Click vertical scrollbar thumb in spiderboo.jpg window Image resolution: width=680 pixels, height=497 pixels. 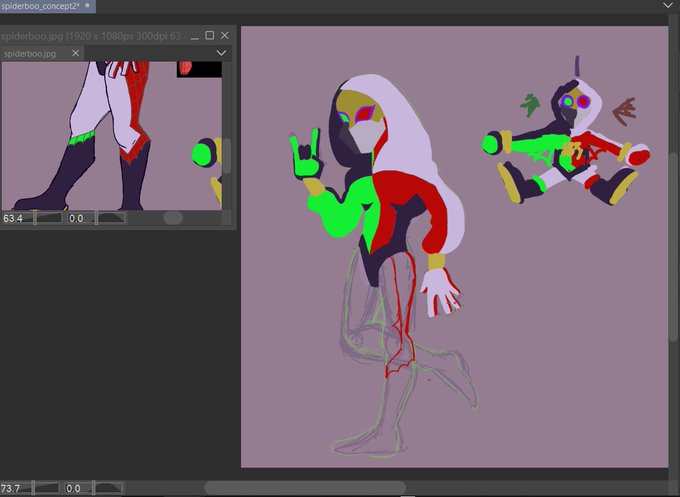tap(226, 156)
